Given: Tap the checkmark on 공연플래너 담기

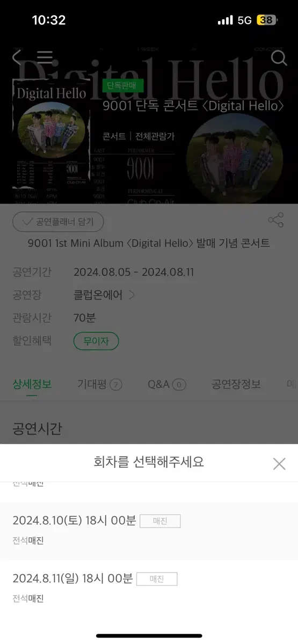Looking at the screenshot, I should coord(25,221).
